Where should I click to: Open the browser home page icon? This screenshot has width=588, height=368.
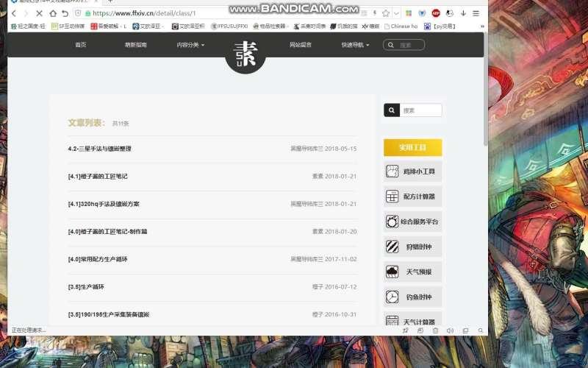coord(53,13)
